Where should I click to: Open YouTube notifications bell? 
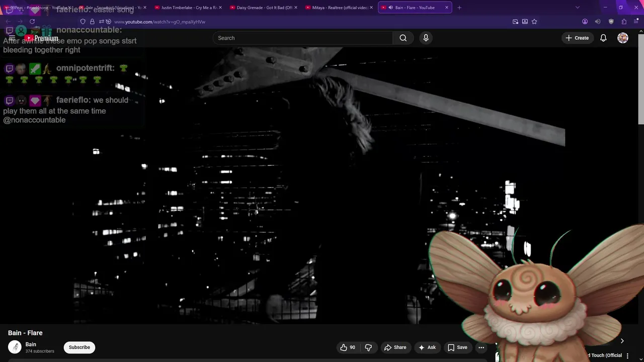coord(603,38)
